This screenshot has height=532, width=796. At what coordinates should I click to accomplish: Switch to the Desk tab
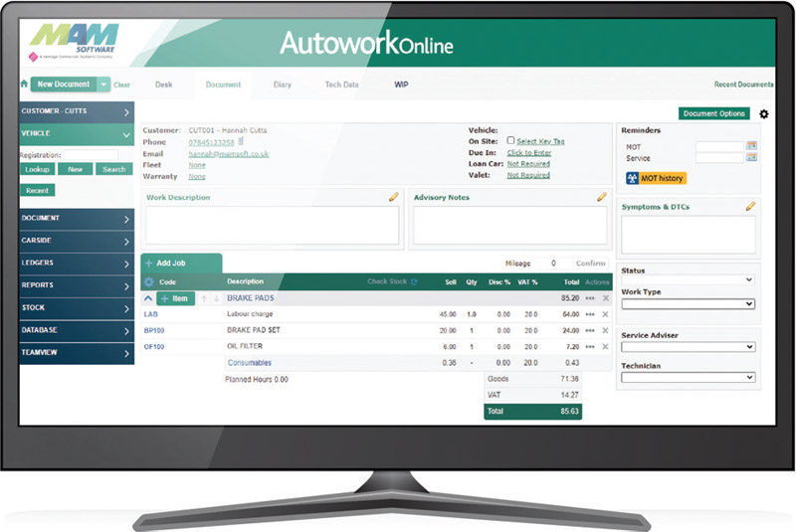coord(163,85)
